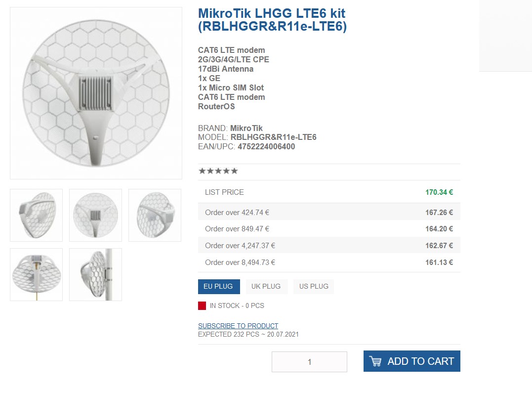Screen dimensions: 532x393
Task: Click the shopping cart icon
Action: [x=375, y=361]
